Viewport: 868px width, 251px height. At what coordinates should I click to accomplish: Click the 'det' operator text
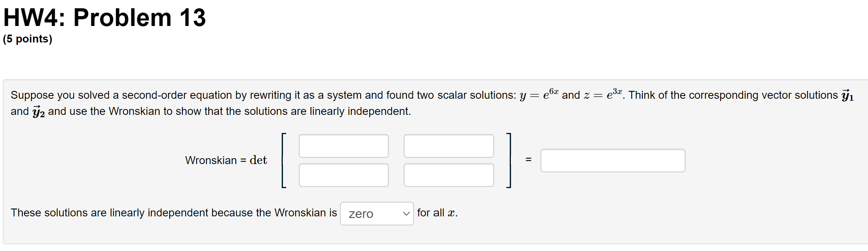258,160
